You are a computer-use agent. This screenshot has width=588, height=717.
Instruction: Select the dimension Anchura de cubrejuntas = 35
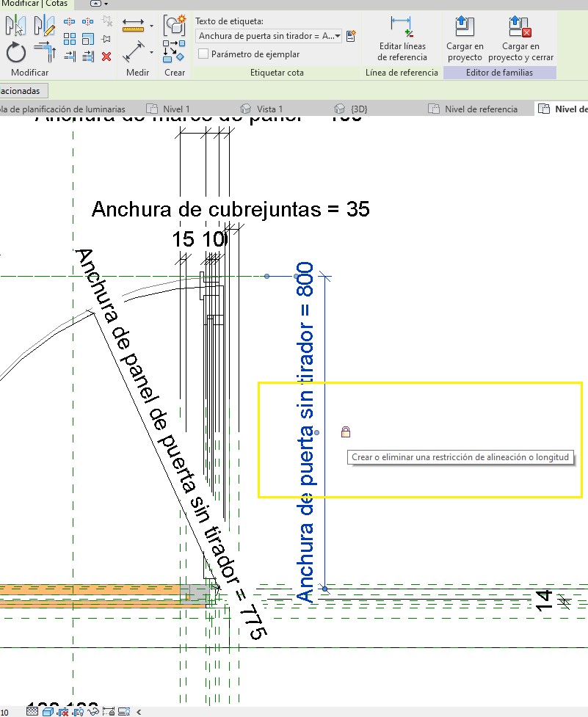click(x=230, y=209)
